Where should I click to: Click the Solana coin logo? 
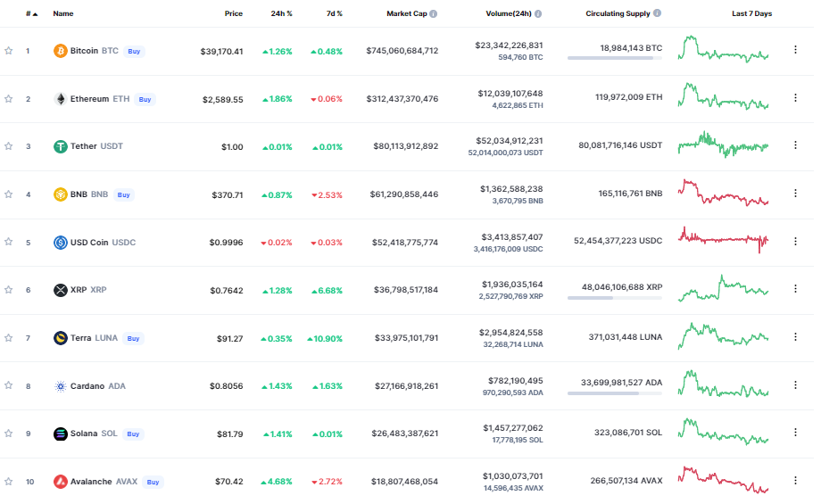60,434
